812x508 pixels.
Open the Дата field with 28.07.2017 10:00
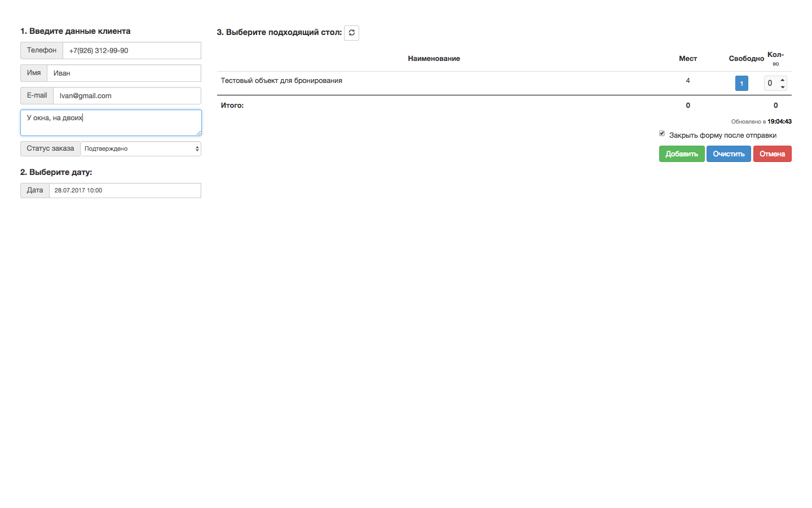coord(125,190)
